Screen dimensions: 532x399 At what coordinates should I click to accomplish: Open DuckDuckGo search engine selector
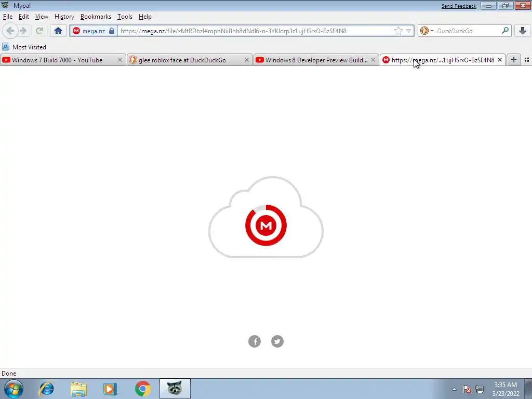pos(427,31)
